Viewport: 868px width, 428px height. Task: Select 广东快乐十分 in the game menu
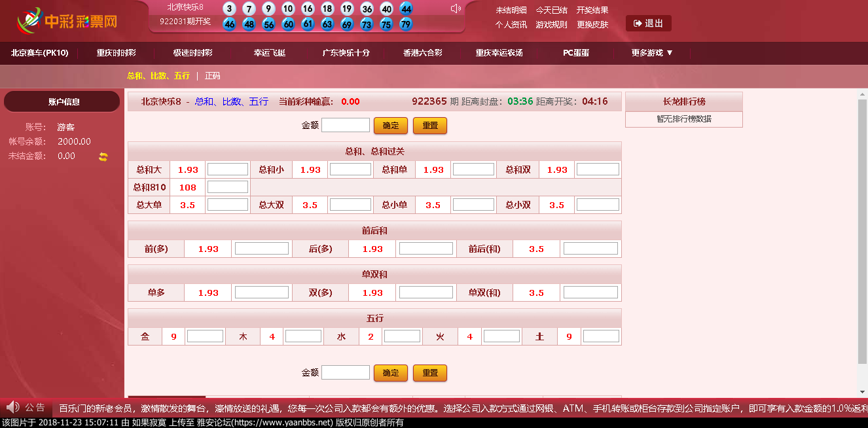pos(346,53)
